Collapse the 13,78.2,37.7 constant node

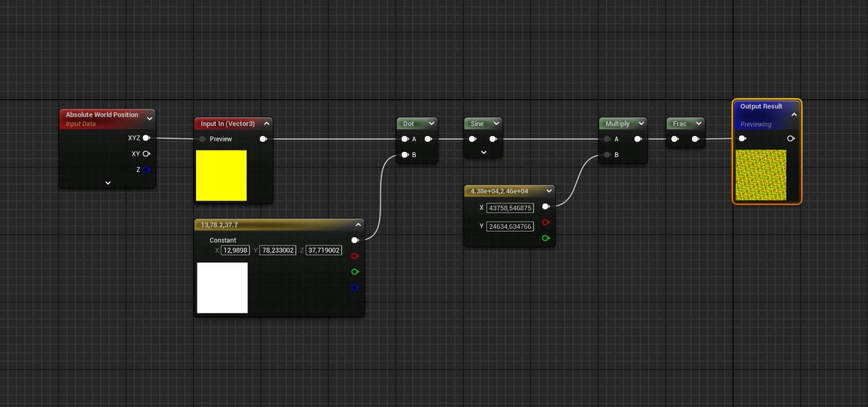tap(358, 225)
